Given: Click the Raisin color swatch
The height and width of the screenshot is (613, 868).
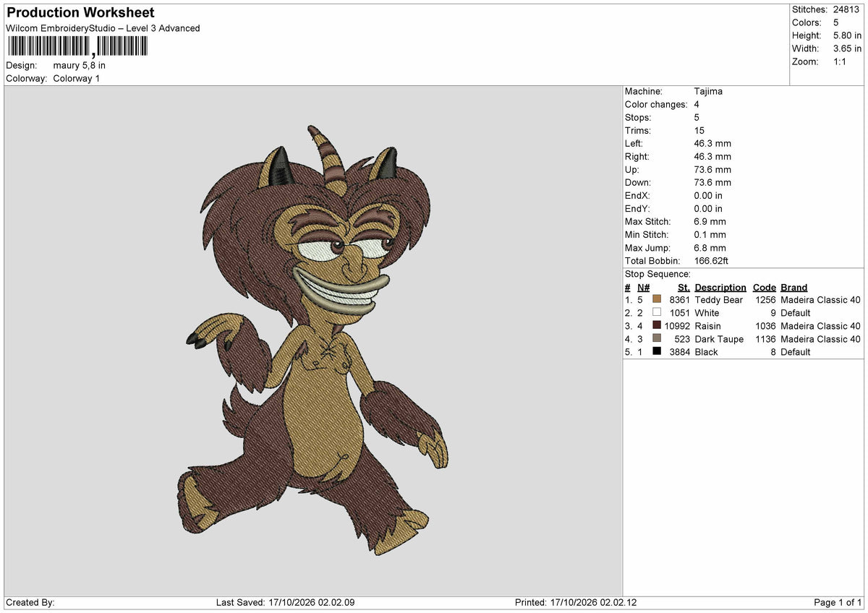Looking at the screenshot, I should [657, 325].
